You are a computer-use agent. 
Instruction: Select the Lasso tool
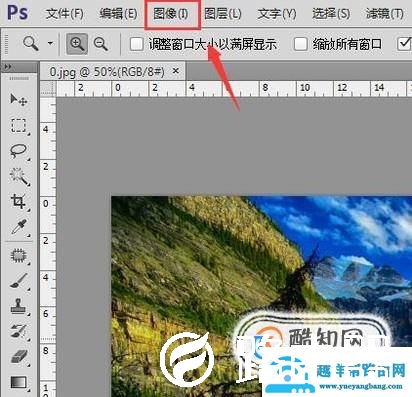pos(18,151)
